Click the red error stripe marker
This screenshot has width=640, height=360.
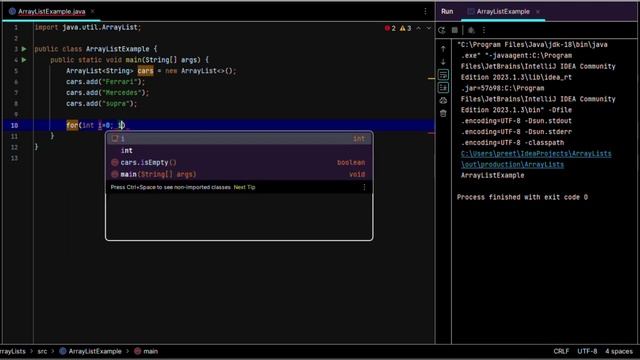(431, 133)
